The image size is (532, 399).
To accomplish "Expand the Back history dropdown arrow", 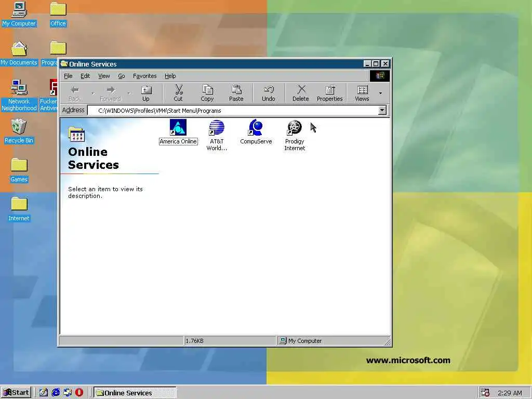I will (92, 93).
